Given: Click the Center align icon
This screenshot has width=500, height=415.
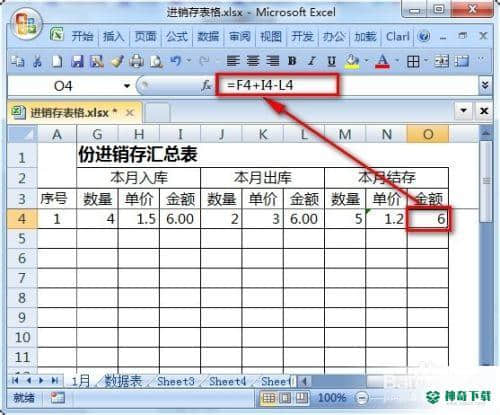Looking at the screenshot, I should (x=253, y=61).
